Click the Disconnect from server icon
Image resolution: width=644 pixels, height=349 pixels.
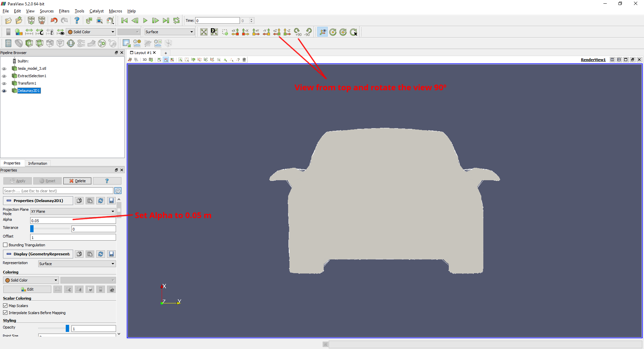pos(42,21)
